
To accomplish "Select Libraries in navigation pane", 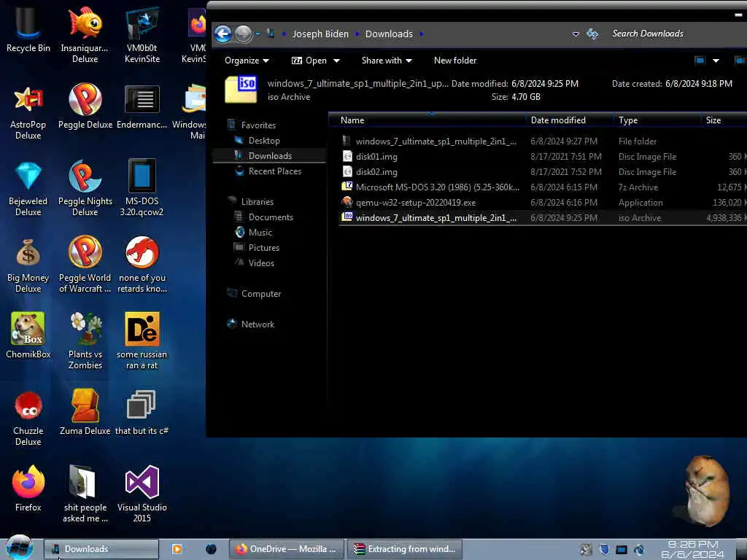I will click(x=258, y=201).
